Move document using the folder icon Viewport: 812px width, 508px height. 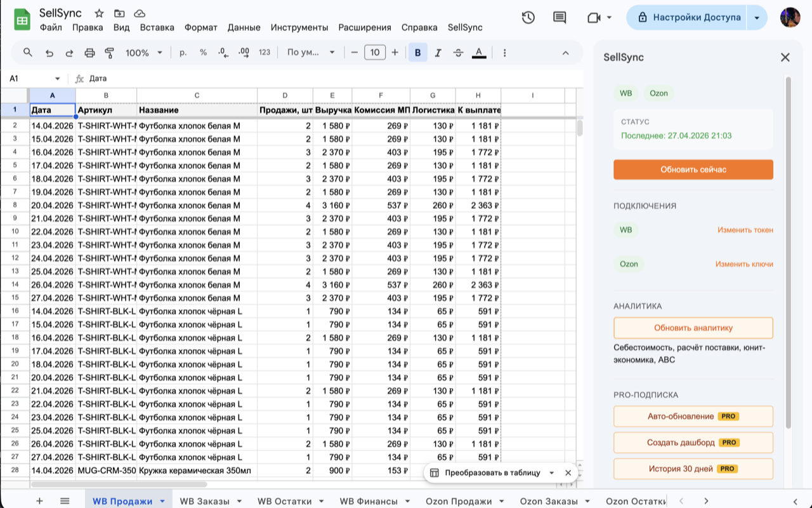tap(119, 13)
